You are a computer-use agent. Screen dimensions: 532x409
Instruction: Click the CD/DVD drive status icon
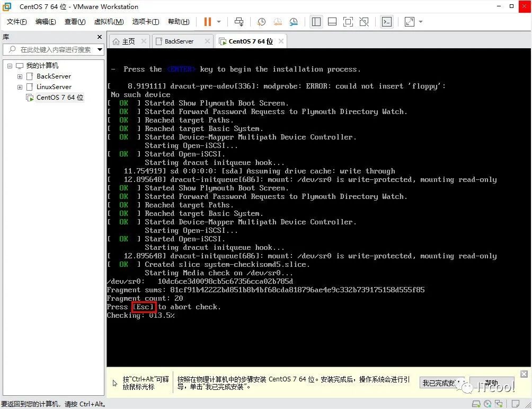[487, 404]
